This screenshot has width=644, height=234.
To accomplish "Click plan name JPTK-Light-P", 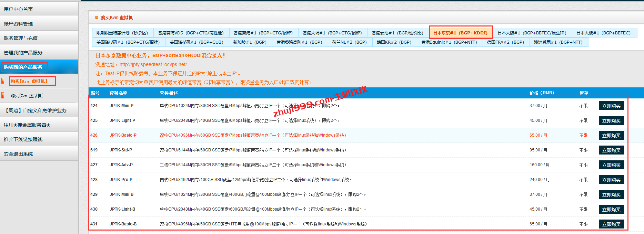I will (x=122, y=120).
